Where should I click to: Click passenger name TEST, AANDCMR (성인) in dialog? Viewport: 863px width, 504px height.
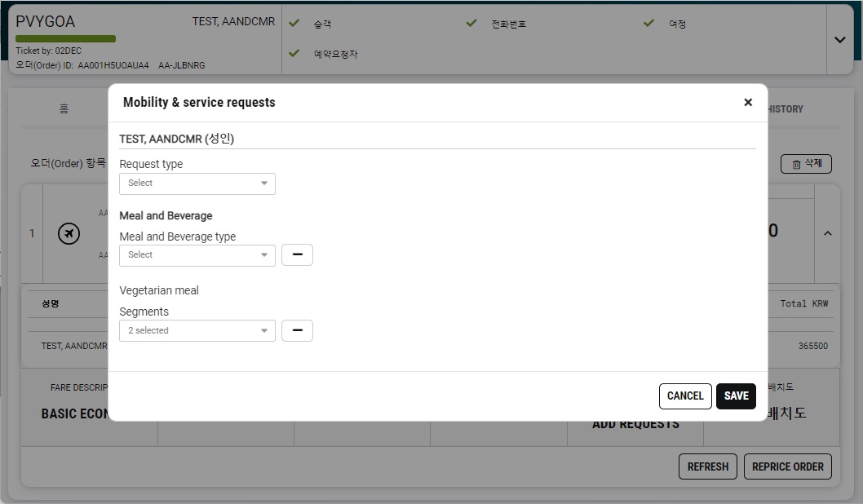177,139
